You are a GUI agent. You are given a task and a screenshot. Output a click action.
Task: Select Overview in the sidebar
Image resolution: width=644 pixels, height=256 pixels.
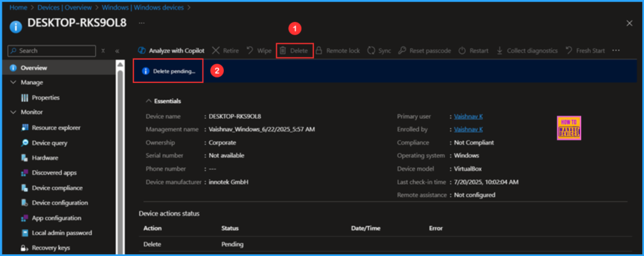58,68
